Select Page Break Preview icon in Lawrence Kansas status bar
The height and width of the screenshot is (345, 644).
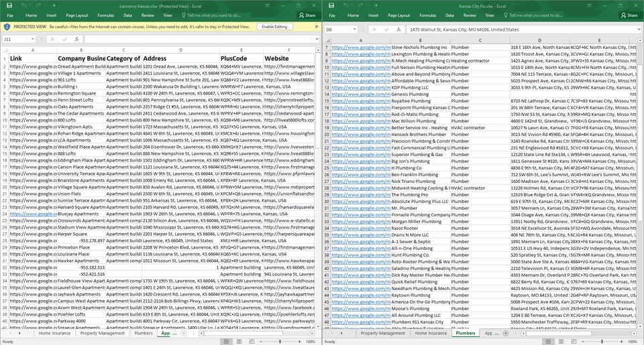[x=252, y=341]
